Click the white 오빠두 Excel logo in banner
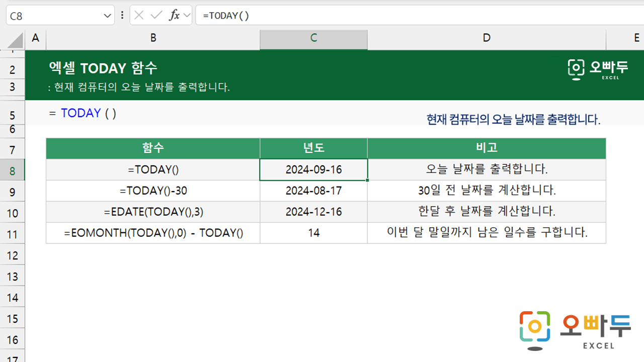 (x=597, y=69)
